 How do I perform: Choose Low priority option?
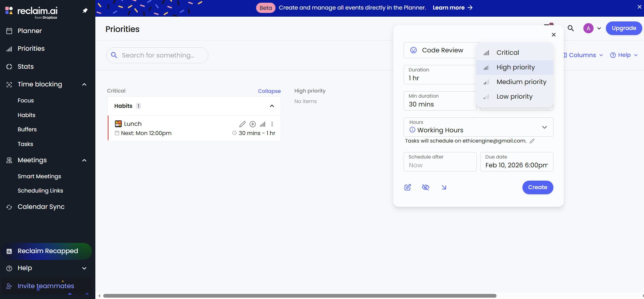click(514, 97)
